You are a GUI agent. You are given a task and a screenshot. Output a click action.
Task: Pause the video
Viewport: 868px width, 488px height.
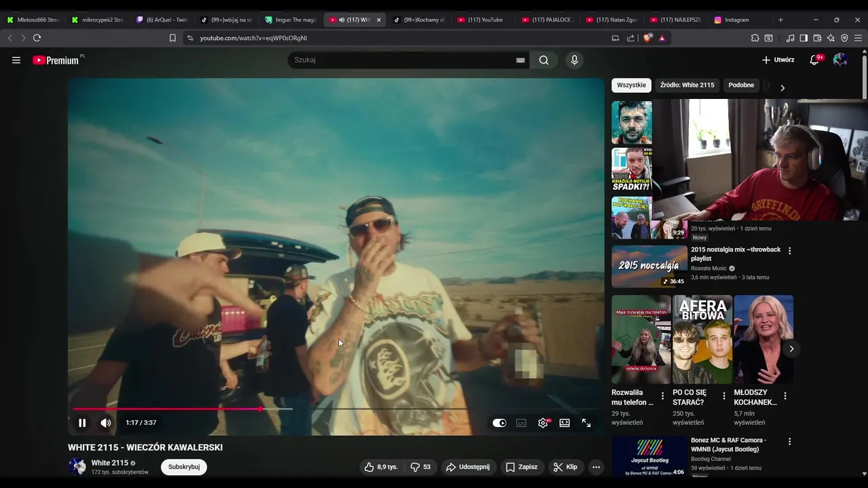coord(82,423)
